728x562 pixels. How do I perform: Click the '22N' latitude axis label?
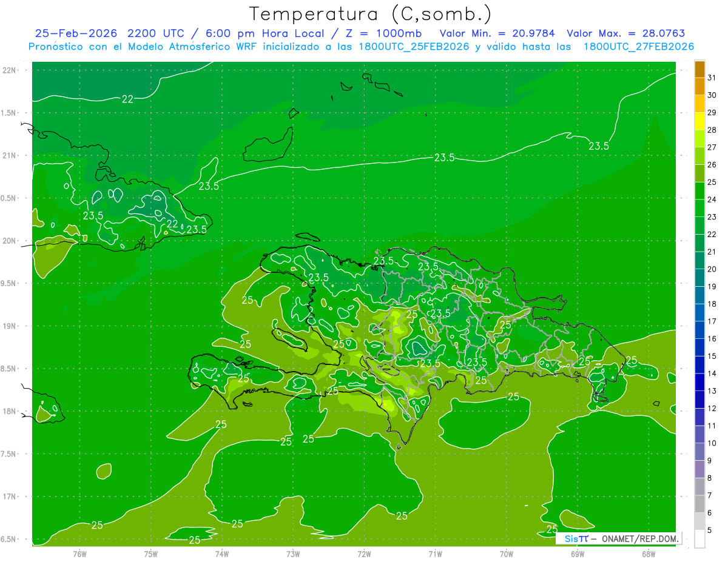point(9,70)
